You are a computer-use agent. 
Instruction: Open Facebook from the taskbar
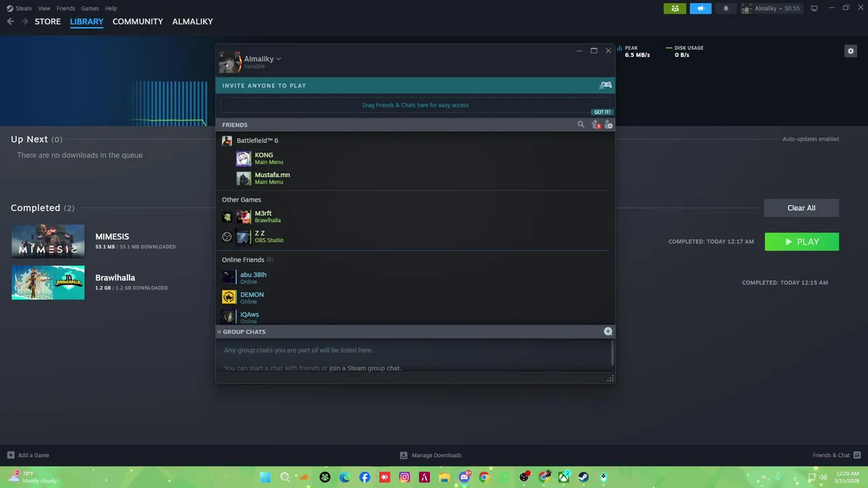365,477
